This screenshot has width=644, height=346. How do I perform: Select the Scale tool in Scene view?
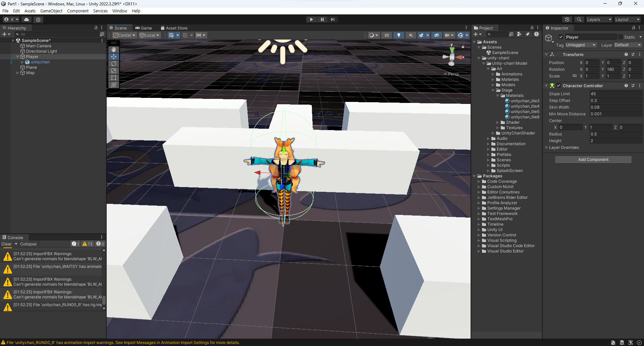(114, 71)
